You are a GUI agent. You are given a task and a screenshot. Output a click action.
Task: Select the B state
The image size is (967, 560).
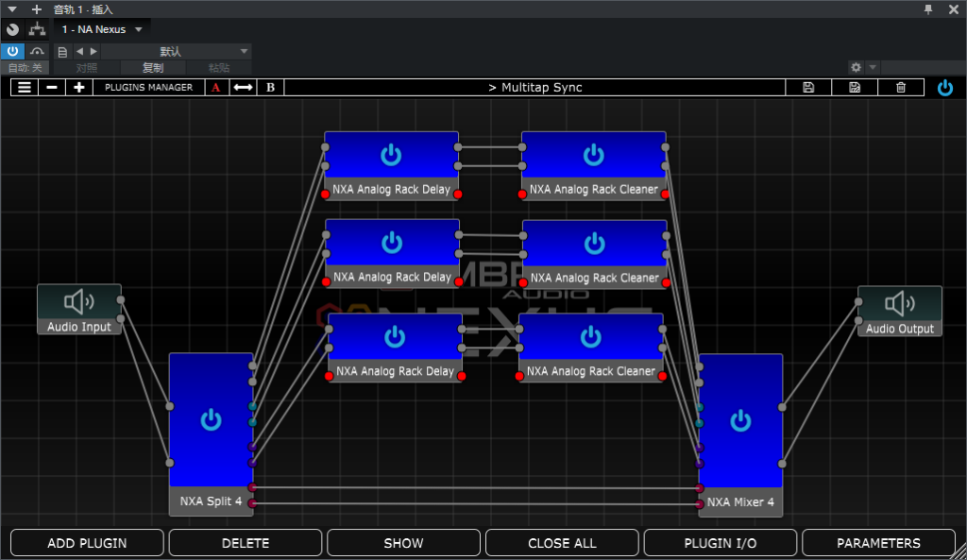point(270,88)
